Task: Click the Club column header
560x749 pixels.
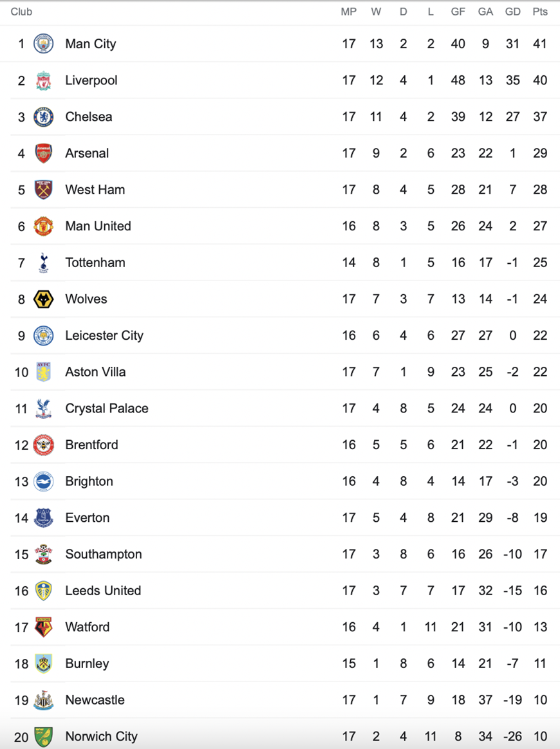Action: (x=21, y=12)
